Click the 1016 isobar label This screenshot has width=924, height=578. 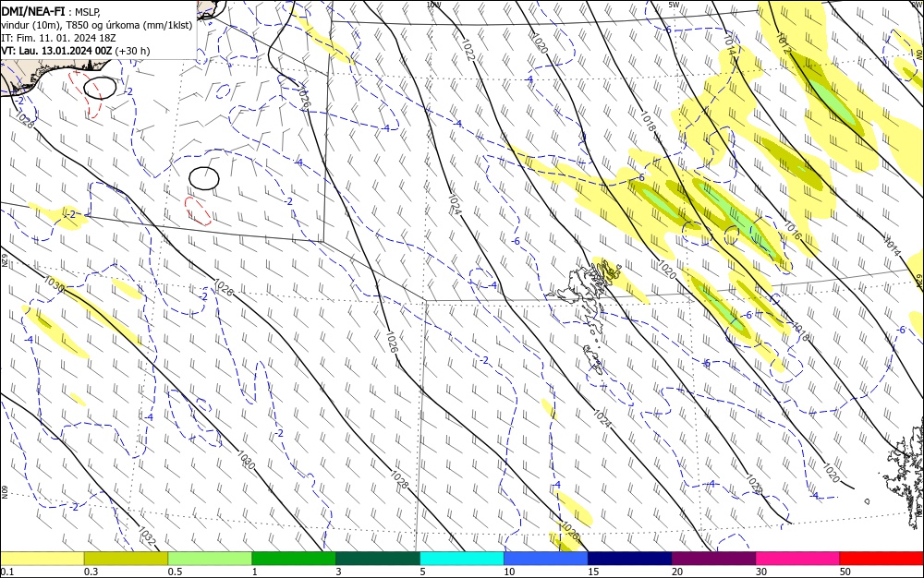pyautogui.click(x=793, y=231)
